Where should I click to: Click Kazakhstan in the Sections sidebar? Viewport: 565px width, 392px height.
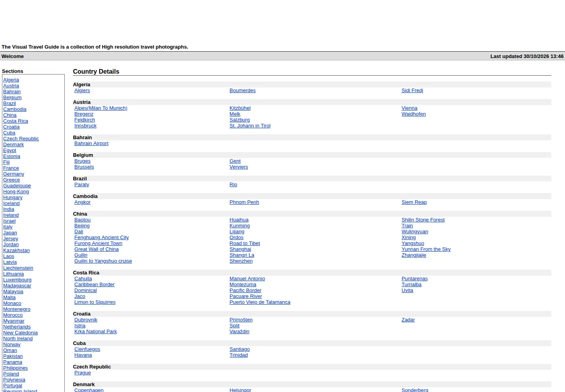[x=16, y=250]
